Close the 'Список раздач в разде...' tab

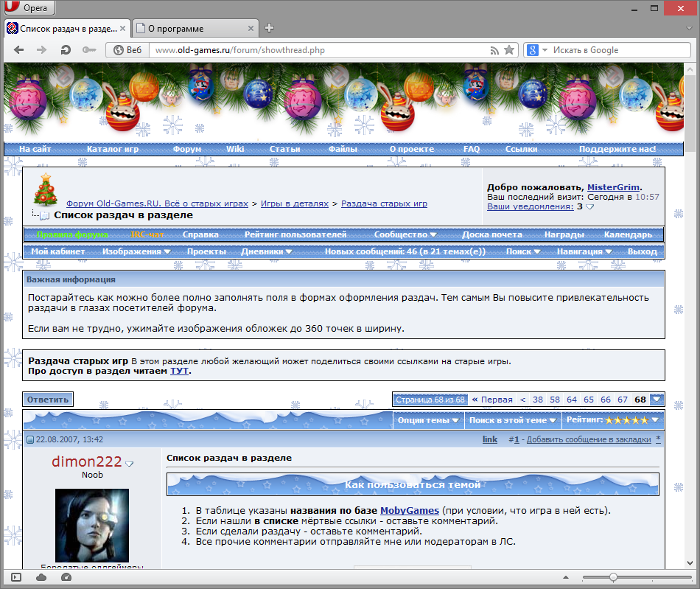coord(123,29)
